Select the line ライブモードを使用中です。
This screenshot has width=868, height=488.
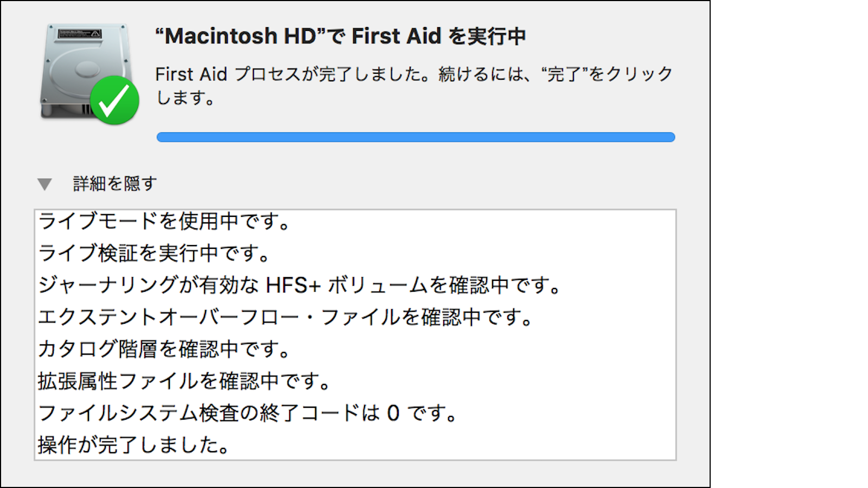click(163, 221)
